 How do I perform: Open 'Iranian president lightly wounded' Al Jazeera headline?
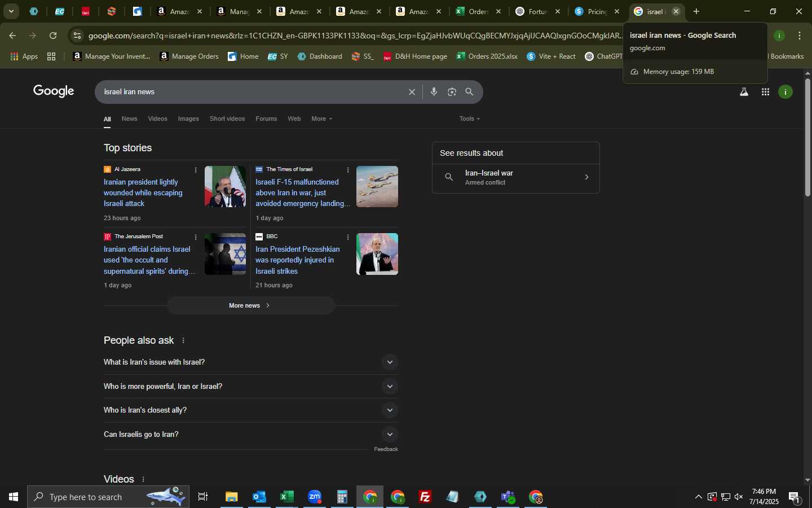click(x=143, y=193)
